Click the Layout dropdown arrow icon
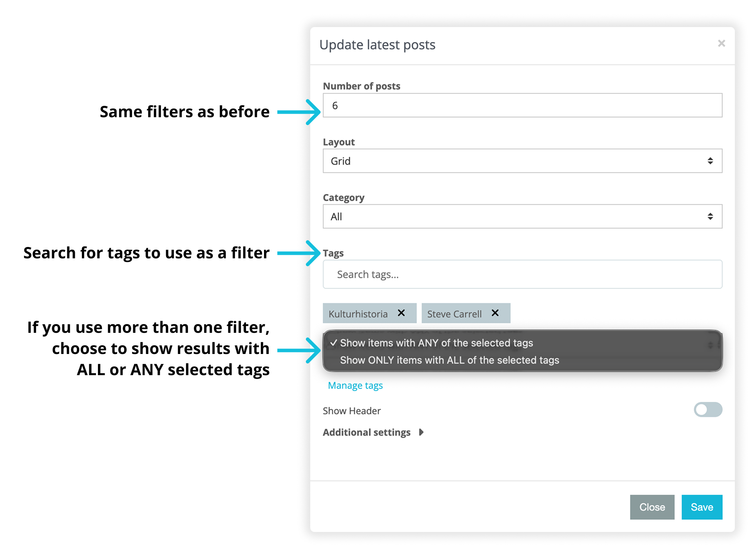This screenshot has width=756, height=559. [710, 161]
